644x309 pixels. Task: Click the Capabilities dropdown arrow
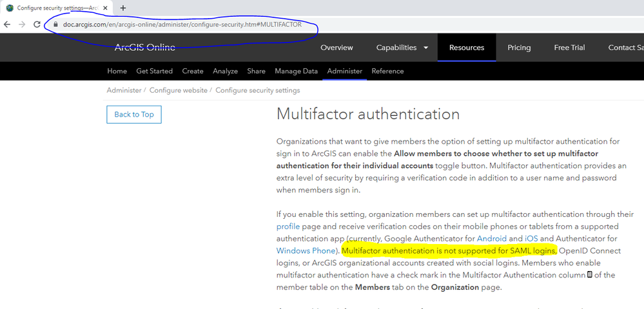tap(425, 48)
